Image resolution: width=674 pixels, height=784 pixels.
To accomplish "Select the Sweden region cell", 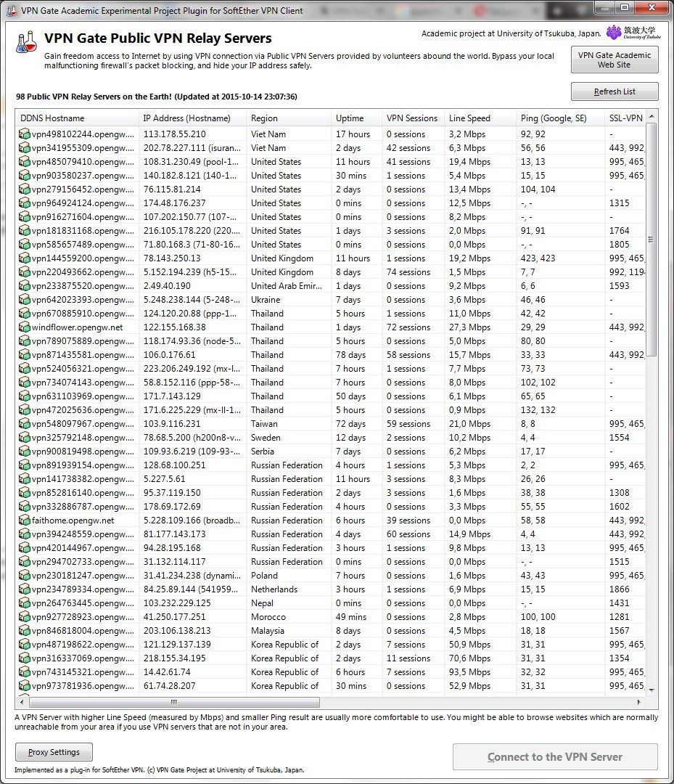I will pyautogui.click(x=266, y=438).
